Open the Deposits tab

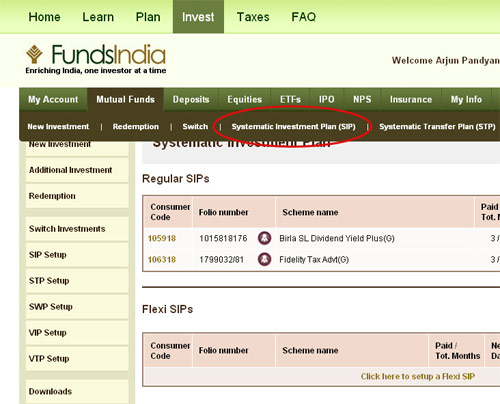(191, 99)
